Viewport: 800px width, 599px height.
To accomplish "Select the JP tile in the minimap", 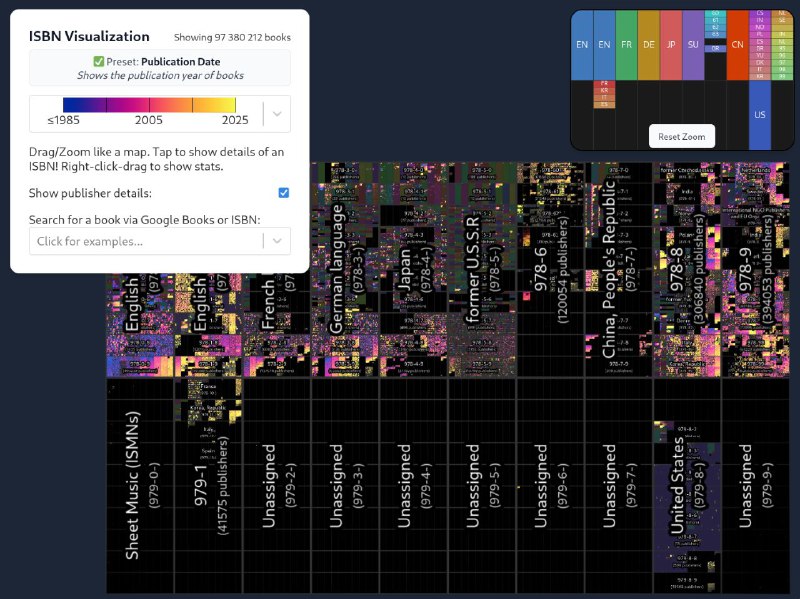I will pyautogui.click(x=671, y=44).
